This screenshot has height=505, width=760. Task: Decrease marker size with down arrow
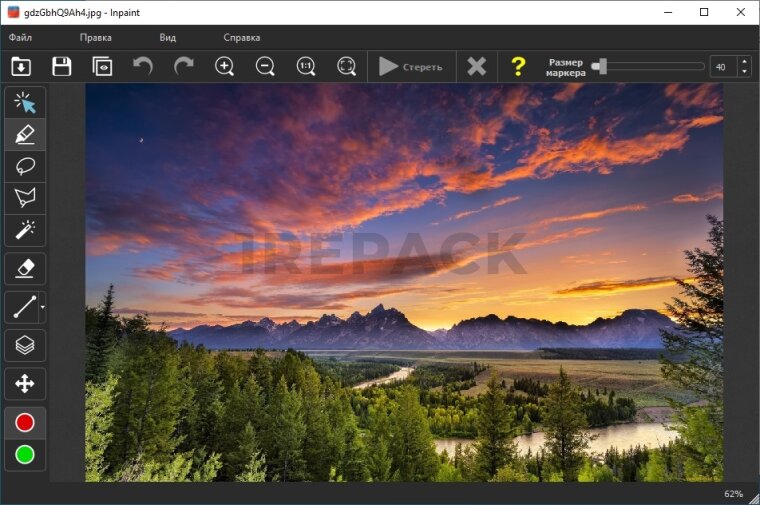743,72
